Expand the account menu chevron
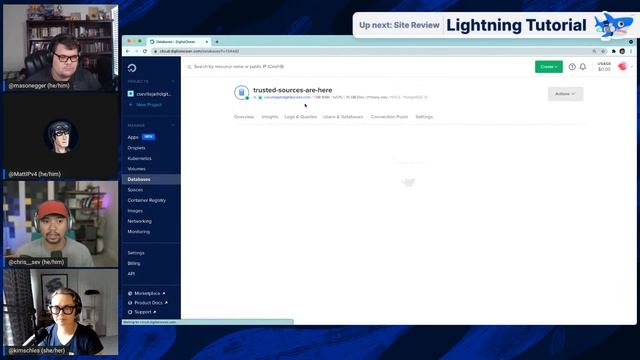This screenshot has height=360, width=640. pos(631,67)
